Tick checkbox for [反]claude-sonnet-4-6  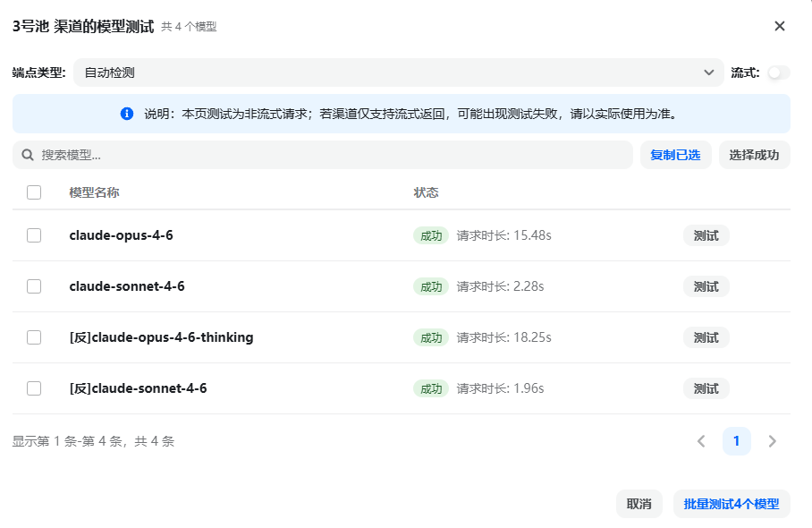(34, 388)
